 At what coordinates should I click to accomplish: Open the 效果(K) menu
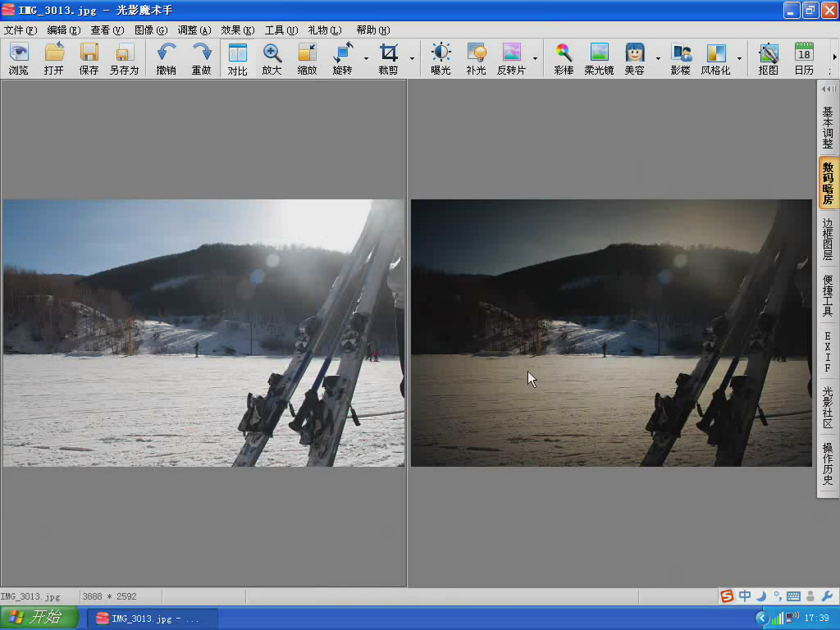coord(238,30)
